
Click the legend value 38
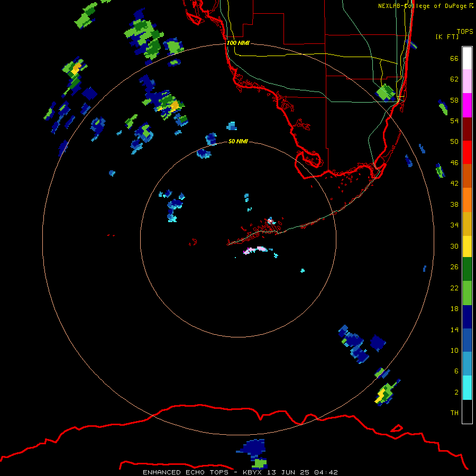pos(454,204)
